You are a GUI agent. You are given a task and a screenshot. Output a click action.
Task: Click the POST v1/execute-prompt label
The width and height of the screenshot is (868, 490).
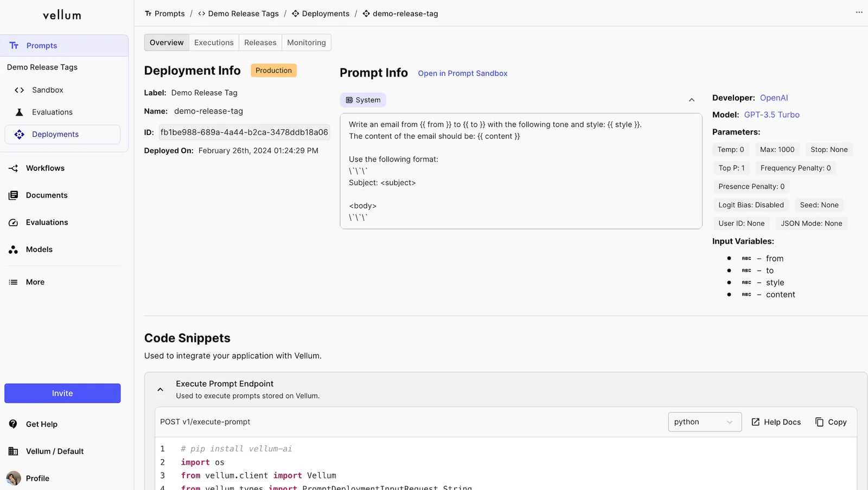tap(205, 422)
